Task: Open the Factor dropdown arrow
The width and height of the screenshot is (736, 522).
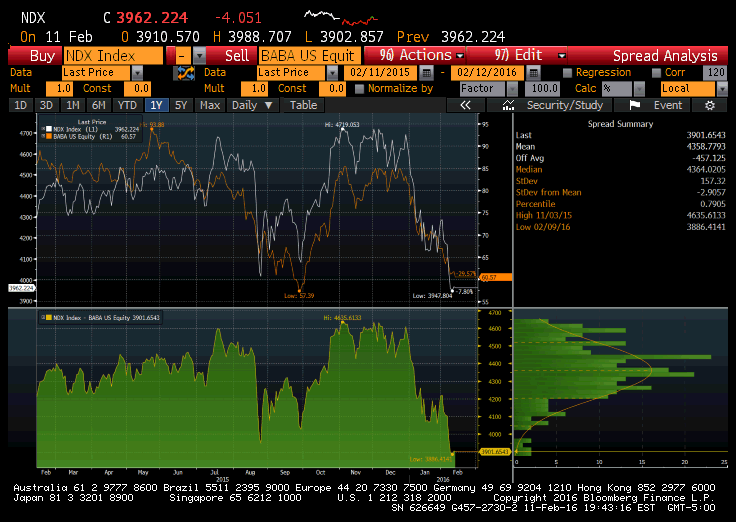Action: pyautogui.click(x=513, y=89)
